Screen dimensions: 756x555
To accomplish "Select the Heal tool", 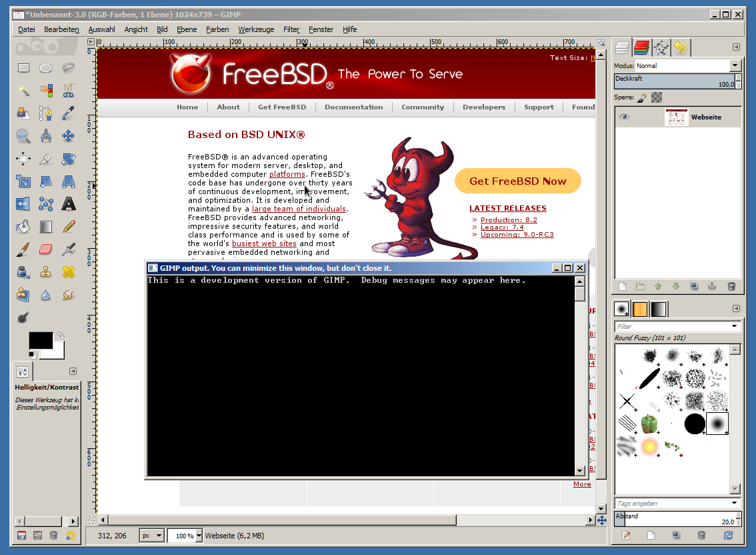I will [x=69, y=272].
